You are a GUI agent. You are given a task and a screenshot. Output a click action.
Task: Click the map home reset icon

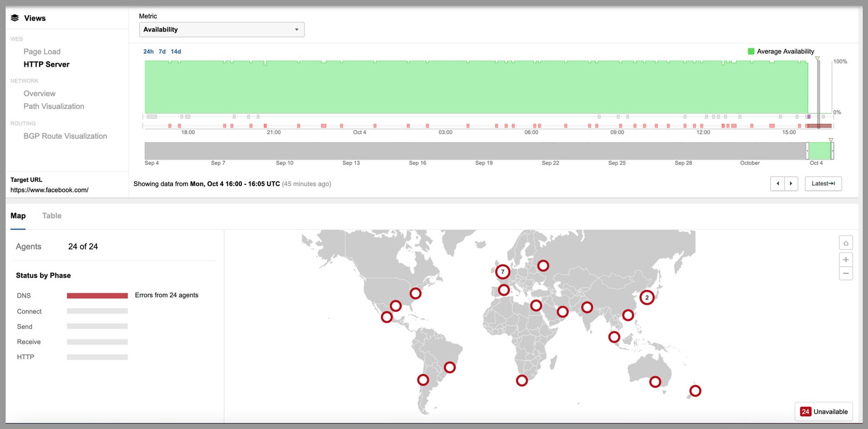(845, 243)
